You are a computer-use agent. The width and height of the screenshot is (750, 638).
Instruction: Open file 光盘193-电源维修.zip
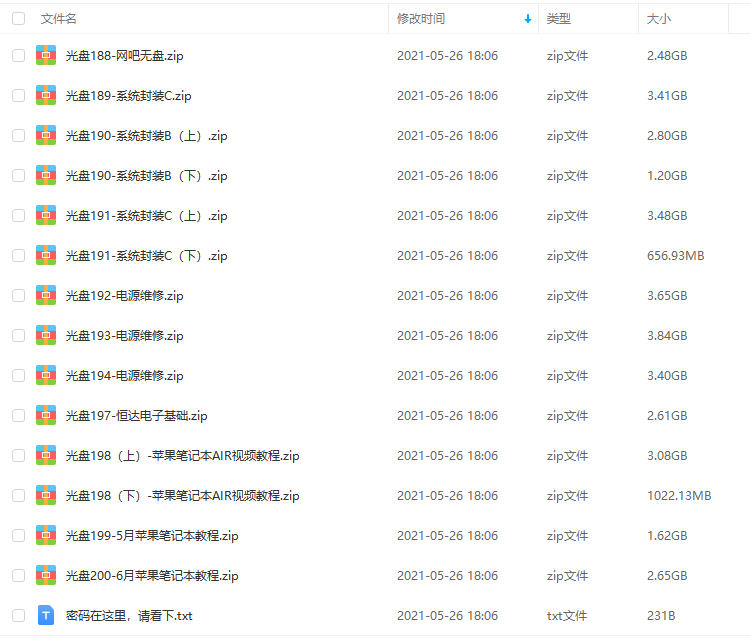coord(124,336)
